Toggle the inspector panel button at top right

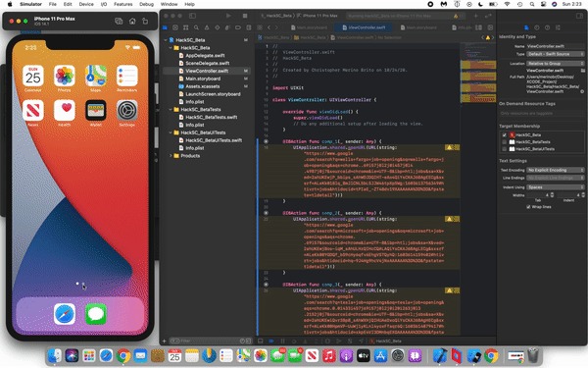click(x=579, y=16)
